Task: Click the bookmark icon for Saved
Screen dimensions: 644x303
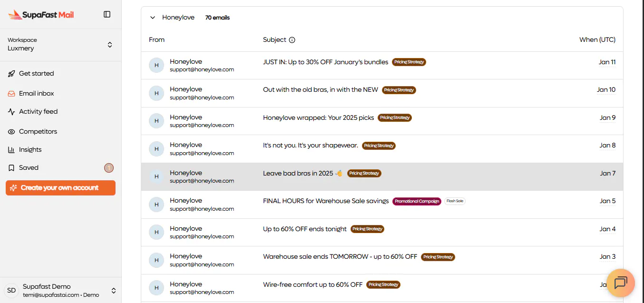Action: click(11, 168)
